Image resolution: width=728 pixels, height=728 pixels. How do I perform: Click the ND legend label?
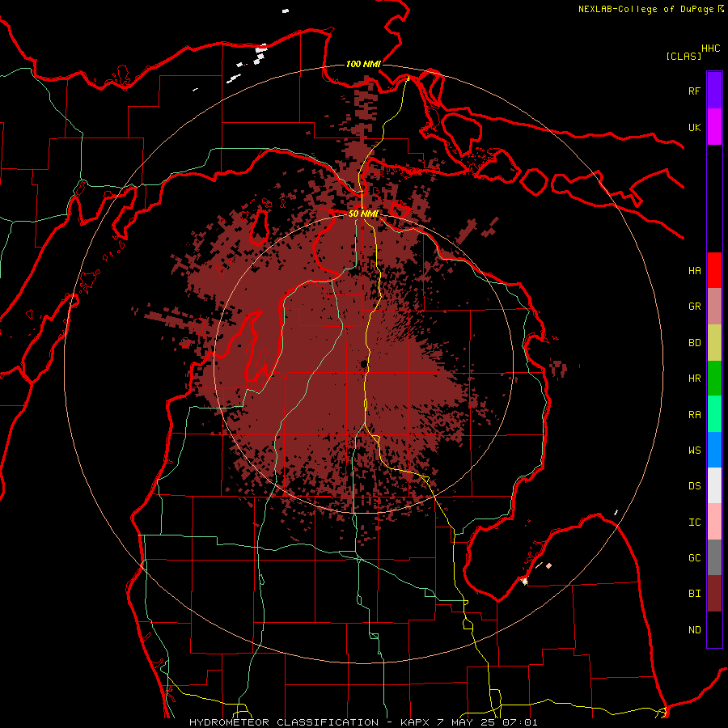[x=694, y=630]
